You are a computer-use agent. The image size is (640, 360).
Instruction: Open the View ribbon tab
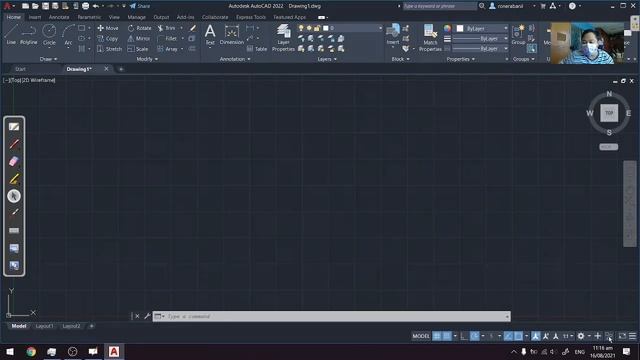pyautogui.click(x=114, y=17)
